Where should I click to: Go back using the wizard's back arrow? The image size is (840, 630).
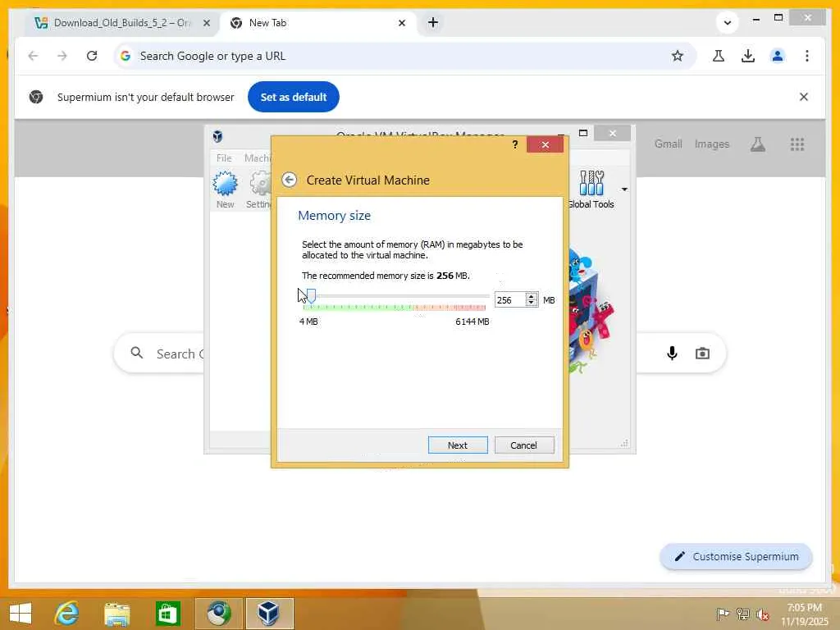coord(290,180)
